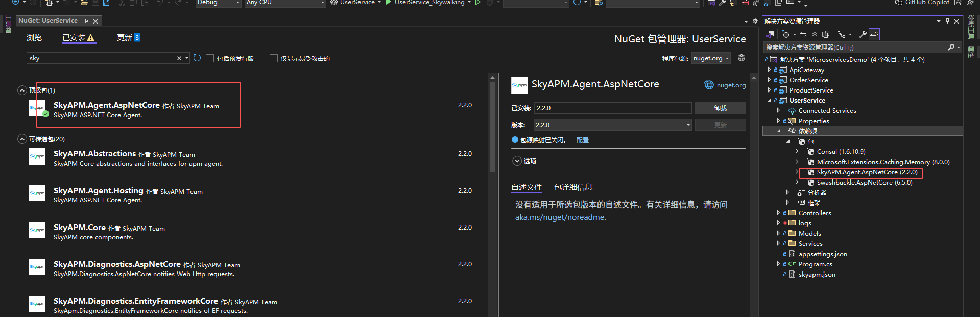This screenshot has height=317, width=980.
Task: Open package source nuget.org dropdown
Action: point(711,58)
